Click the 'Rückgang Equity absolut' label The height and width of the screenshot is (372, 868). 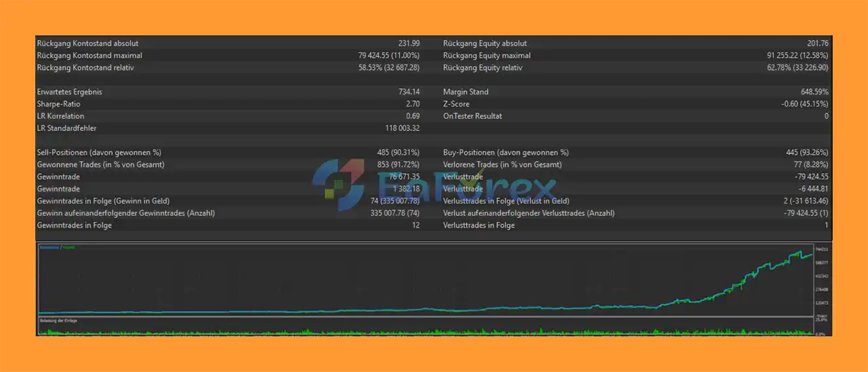[485, 43]
